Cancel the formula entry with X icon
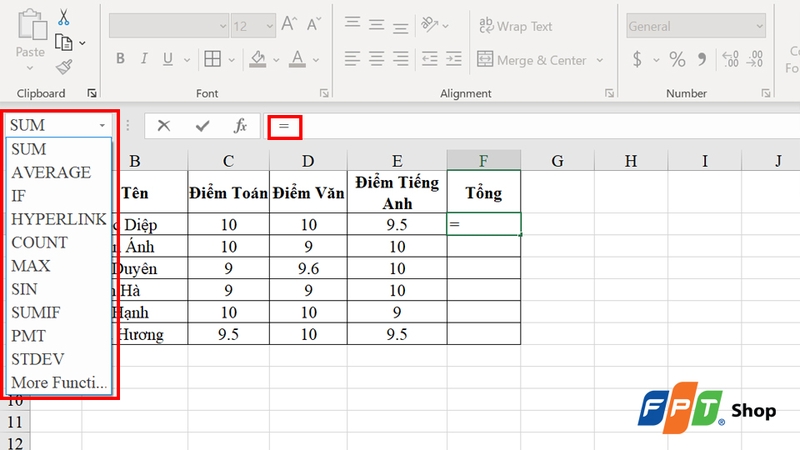Viewport: 800px width, 450px height. pyautogui.click(x=164, y=126)
